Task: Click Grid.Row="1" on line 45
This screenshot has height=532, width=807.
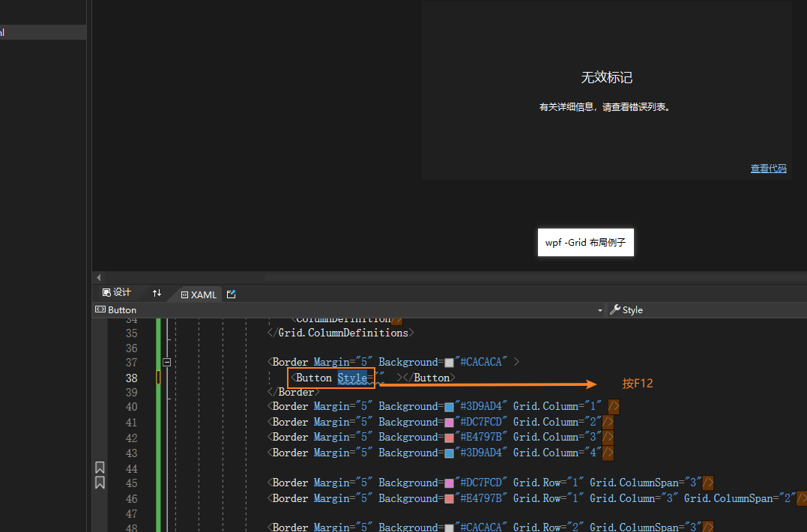Action: coord(548,483)
